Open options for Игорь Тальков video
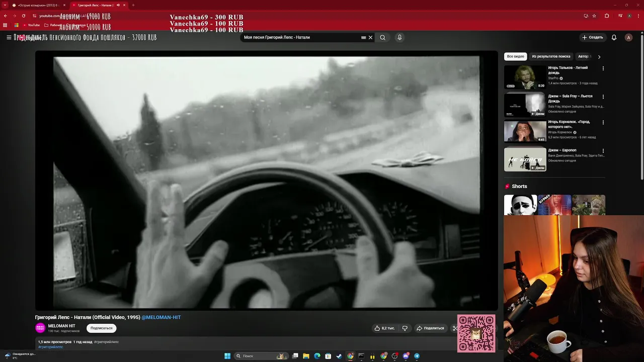Screen dimensions: 644x362 coord(603,68)
